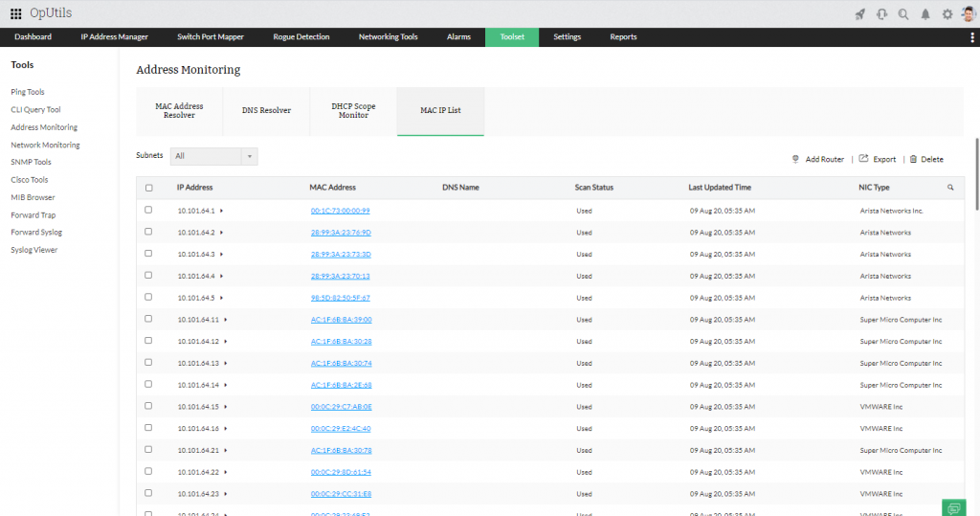Screen dimensions: 980x516
Task: Expand the row arrow for 10.101.64.12
Action: pyautogui.click(x=226, y=341)
